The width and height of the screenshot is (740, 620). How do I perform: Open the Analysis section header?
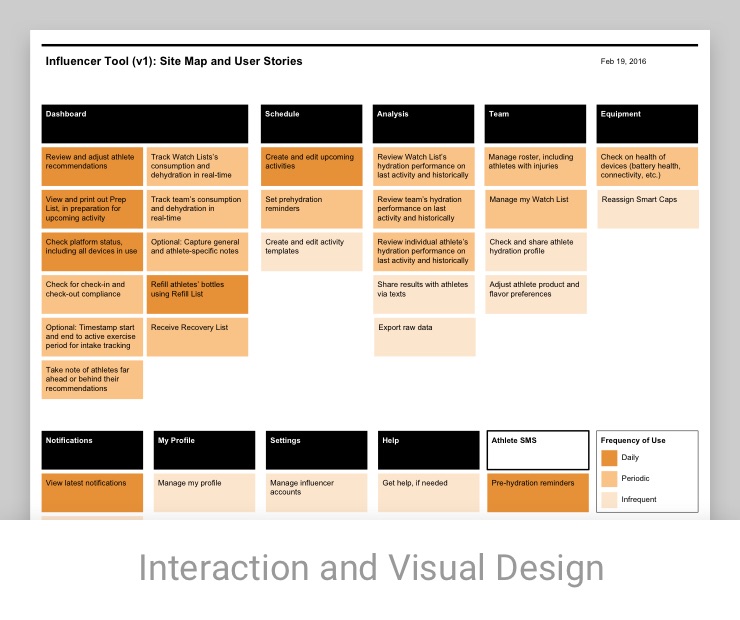click(x=424, y=124)
